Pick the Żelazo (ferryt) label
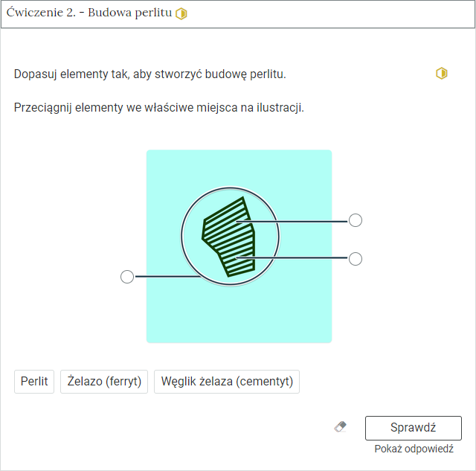The image size is (476, 471). (104, 382)
